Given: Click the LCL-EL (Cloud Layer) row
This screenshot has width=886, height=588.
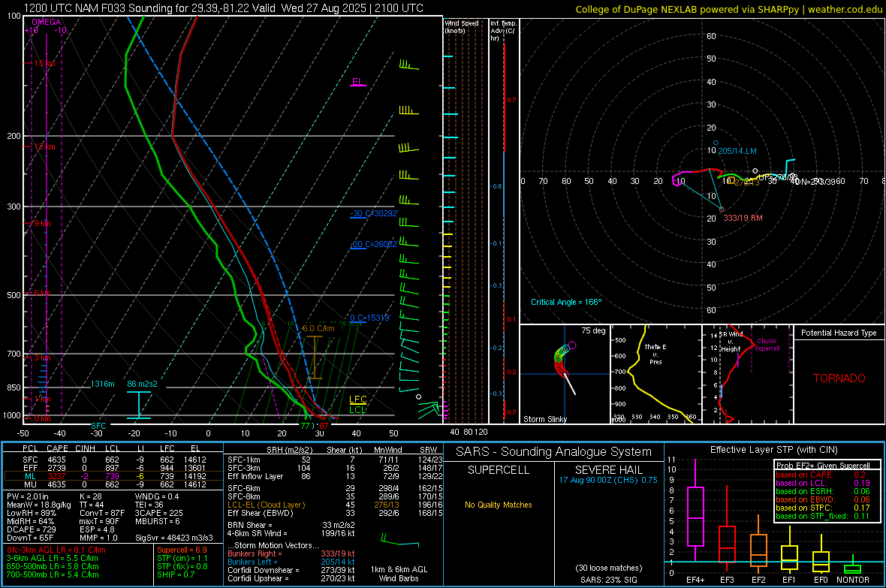Looking at the screenshot, I should pyautogui.click(x=334, y=505).
